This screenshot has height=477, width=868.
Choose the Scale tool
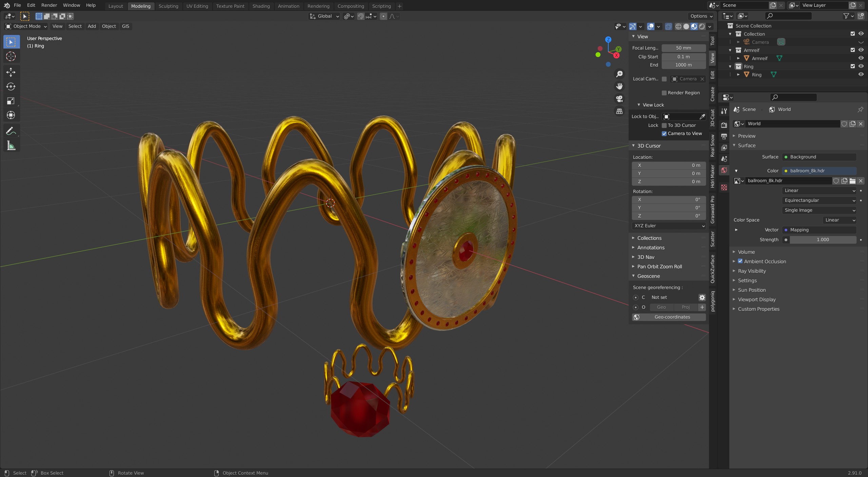click(11, 101)
